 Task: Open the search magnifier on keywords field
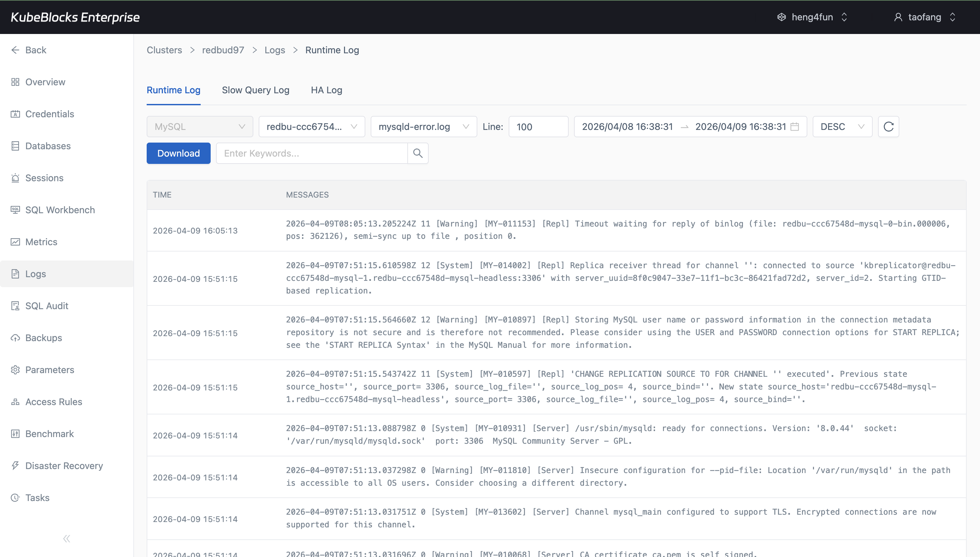[417, 153]
